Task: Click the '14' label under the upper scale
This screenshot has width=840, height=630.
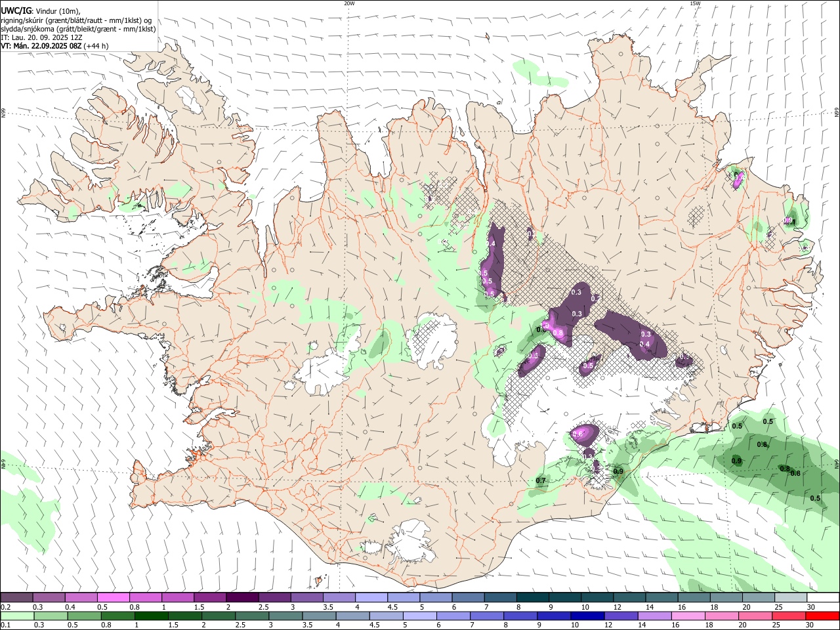Action: pyautogui.click(x=650, y=607)
